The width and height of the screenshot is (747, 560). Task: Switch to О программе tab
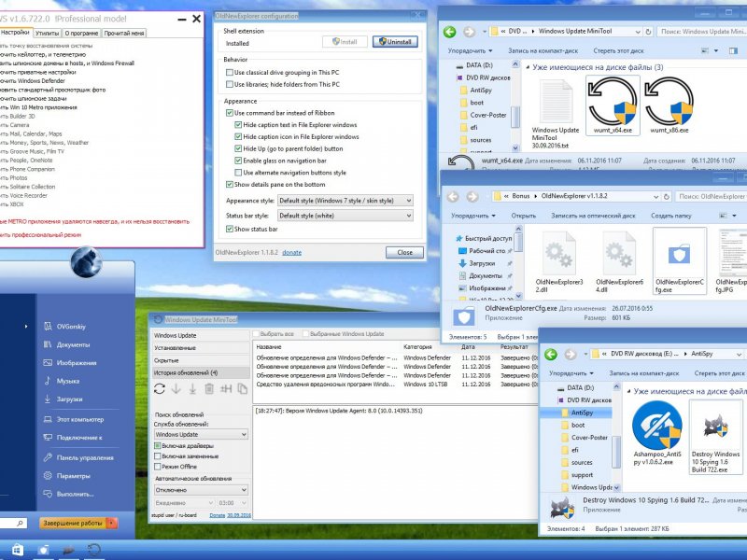(81, 34)
